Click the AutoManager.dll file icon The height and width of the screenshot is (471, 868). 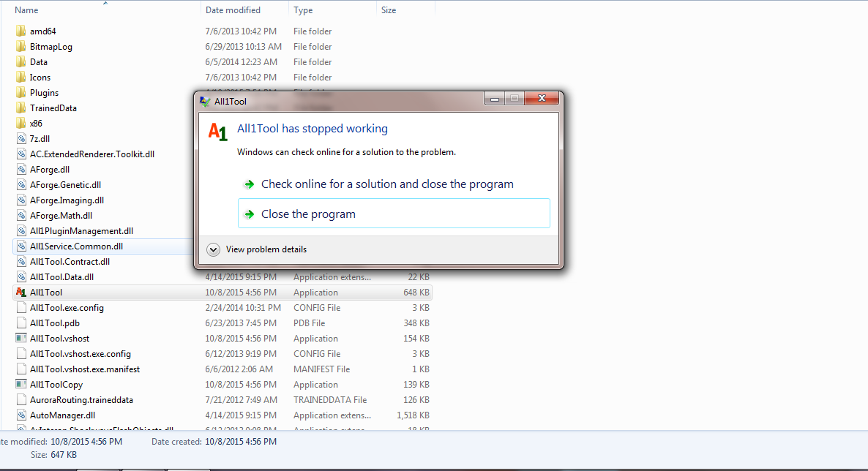click(x=21, y=415)
